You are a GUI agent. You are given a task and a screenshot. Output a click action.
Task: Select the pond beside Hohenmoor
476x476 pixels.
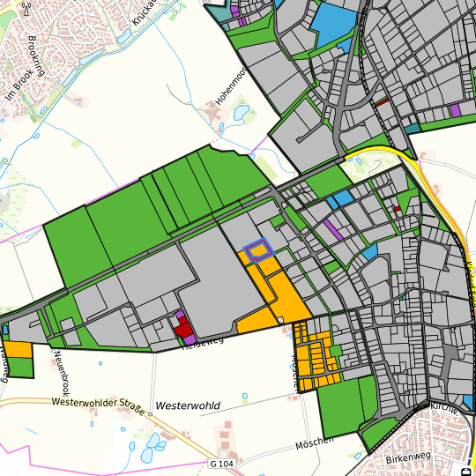(x=242, y=112)
